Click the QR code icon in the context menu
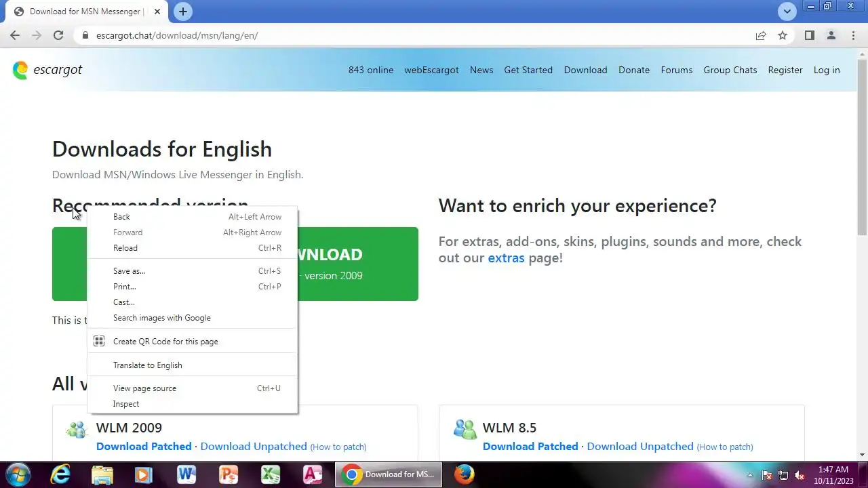Image resolution: width=868 pixels, height=488 pixels. click(99, 341)
